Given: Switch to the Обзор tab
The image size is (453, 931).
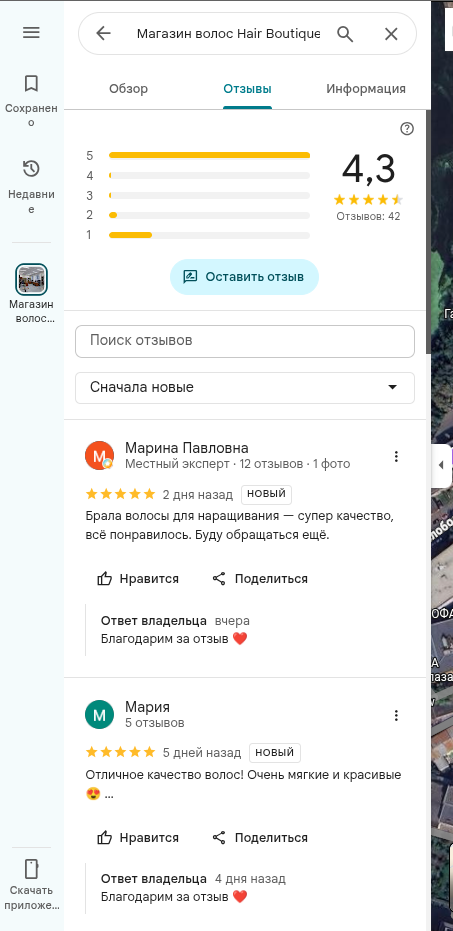Looking at the screenshot, I should pyautogui.click(x=128, y=89).
